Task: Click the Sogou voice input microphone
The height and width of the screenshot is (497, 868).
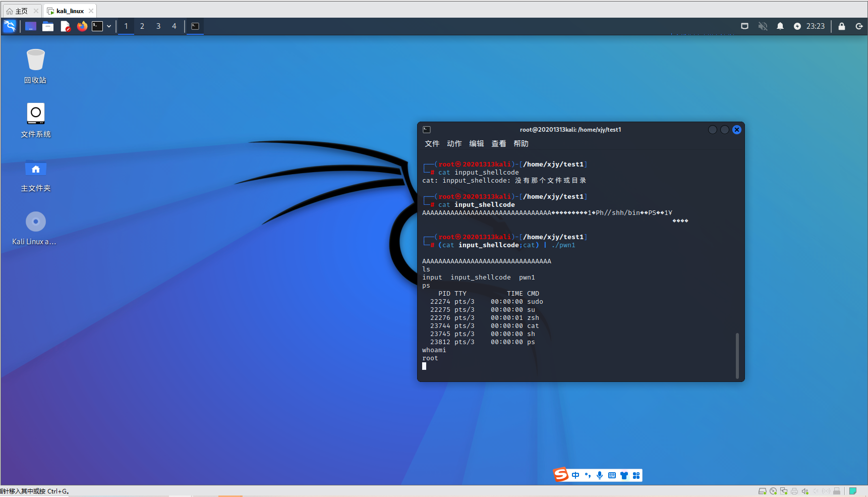Action: (600, 475)
